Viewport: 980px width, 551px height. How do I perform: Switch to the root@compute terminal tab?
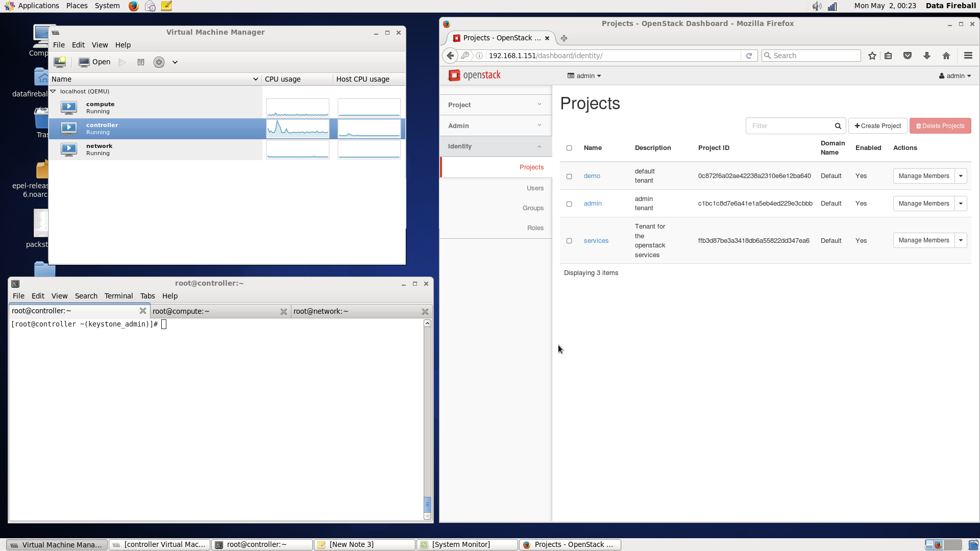(x=181, y=311)
